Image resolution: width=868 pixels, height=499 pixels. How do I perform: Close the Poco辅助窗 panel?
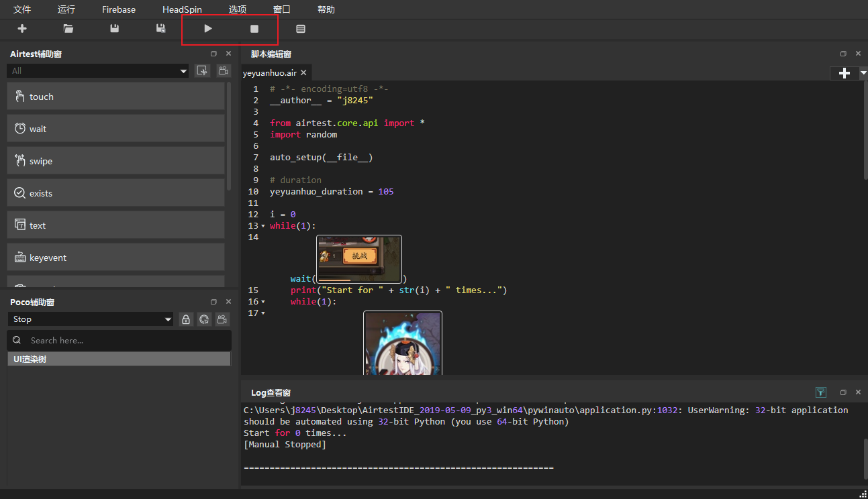(228, 302)
